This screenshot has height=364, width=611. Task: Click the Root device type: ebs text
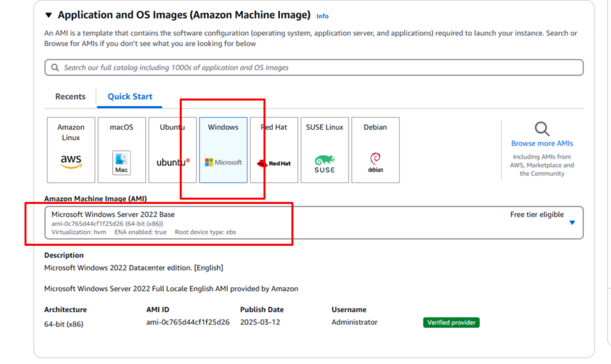[205, 232]
